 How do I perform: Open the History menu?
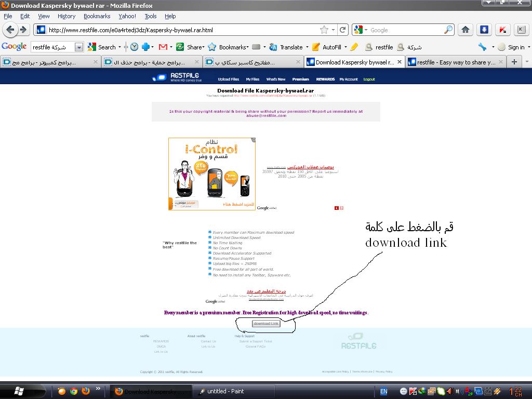pyautogui.click(x=66, y=16)
